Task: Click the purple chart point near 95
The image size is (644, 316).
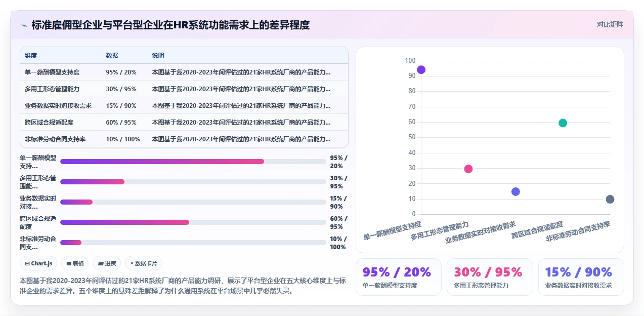Action: [x=421, y=70]
